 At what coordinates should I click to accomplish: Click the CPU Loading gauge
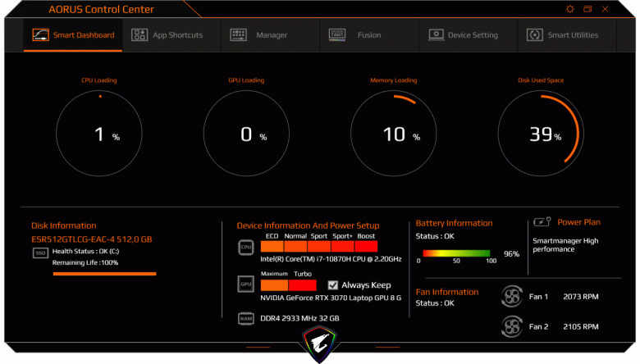[99, 134]
